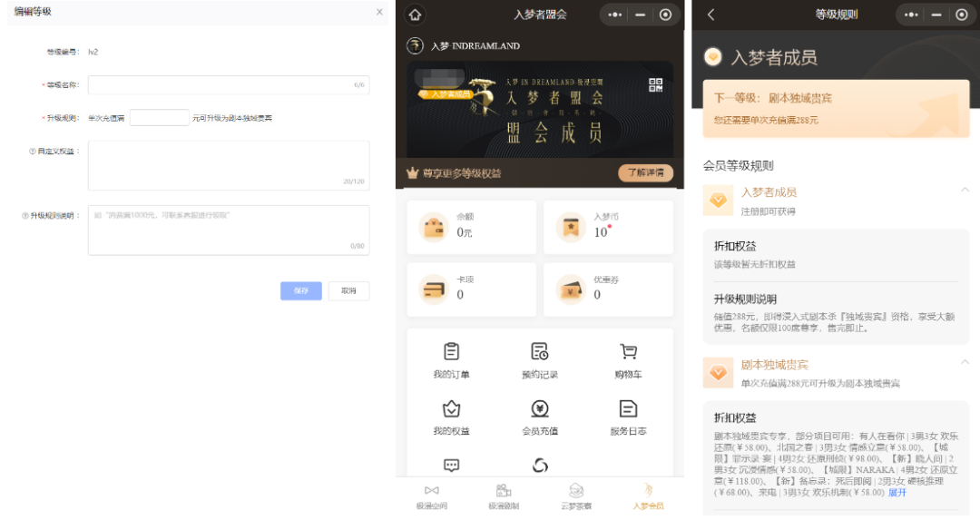Image resolution: width=980 pixels, height=520 pixels.
Task: Open 会员充值 recharge
Action: click(x=539, y=417)
